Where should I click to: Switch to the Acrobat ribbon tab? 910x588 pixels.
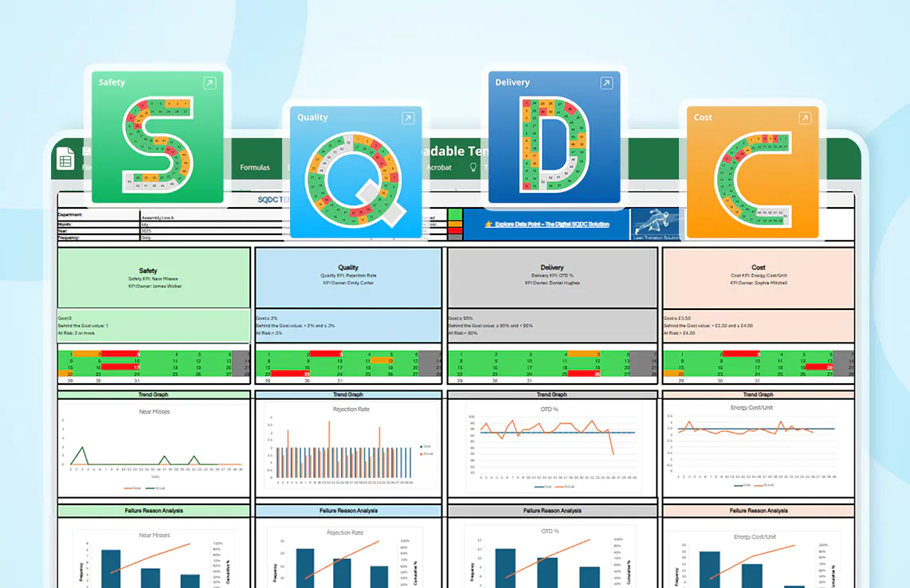(x=439, y=167)
